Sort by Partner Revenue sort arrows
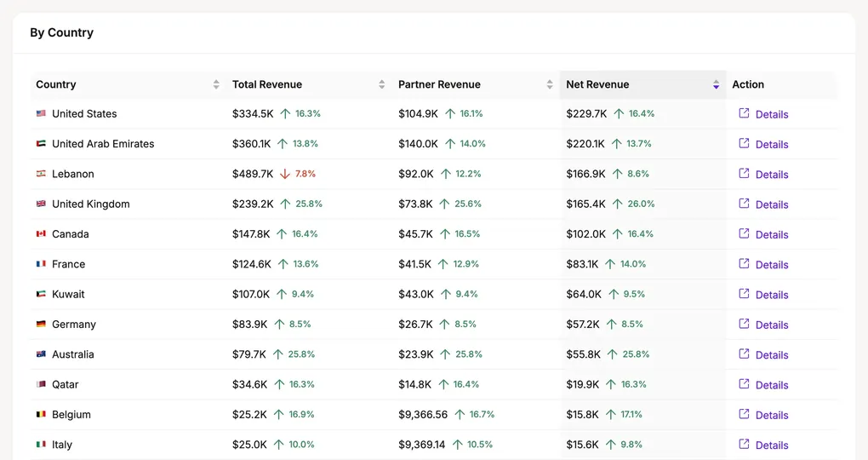 pyautogui.click(x=549, y=84)
